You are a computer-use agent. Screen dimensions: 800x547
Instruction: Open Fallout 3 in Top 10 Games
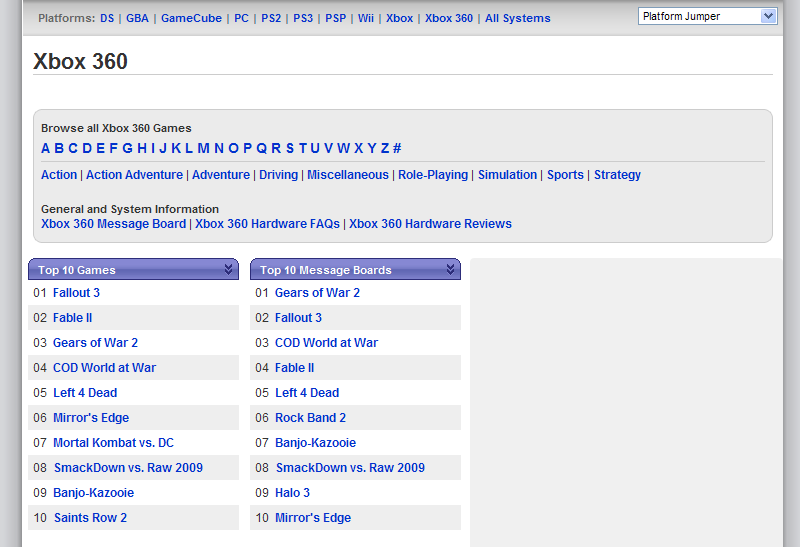[x=77, y=293]
